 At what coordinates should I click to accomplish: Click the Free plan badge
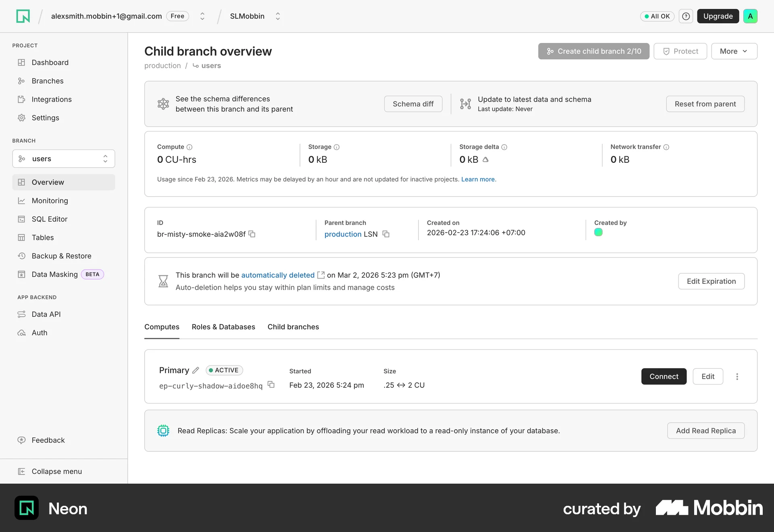pyautogui.click(x=177, y=16)
